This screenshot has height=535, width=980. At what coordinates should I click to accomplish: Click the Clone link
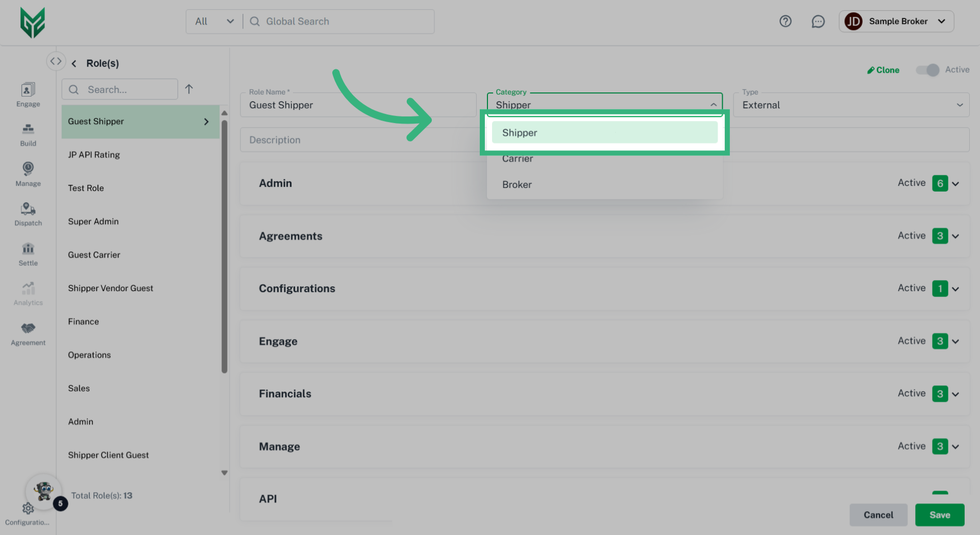point(883,70)
